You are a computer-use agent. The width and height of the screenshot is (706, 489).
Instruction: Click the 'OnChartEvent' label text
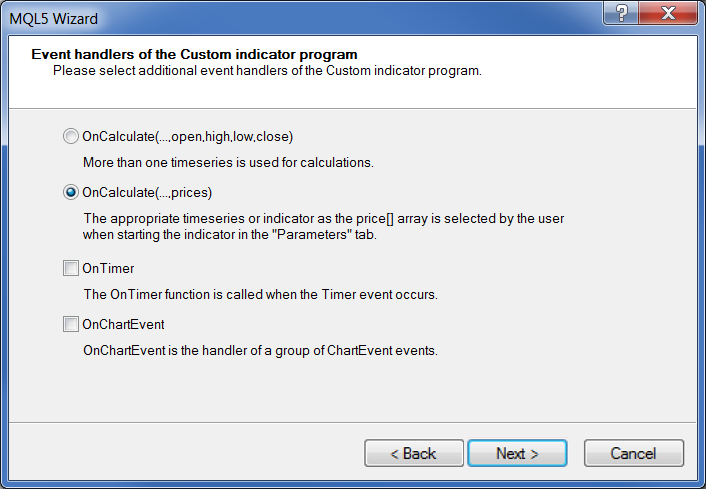point(123,324)
